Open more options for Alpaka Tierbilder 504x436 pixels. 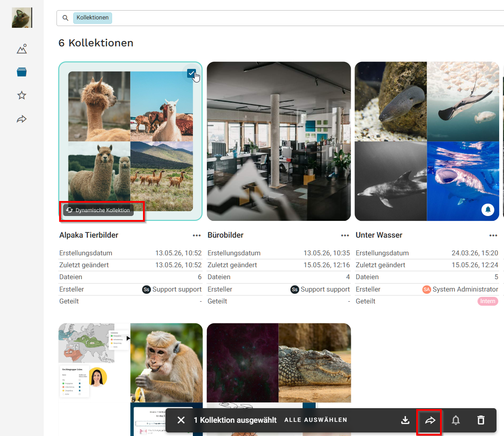pyautogui.click(x=197, y=235)
